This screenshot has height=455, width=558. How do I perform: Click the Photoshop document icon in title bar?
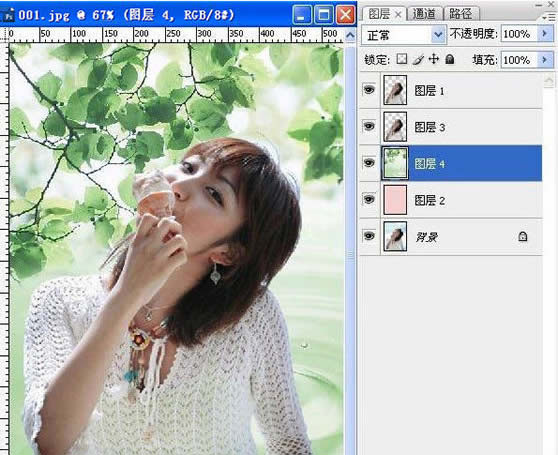click(x=7, y=15)
